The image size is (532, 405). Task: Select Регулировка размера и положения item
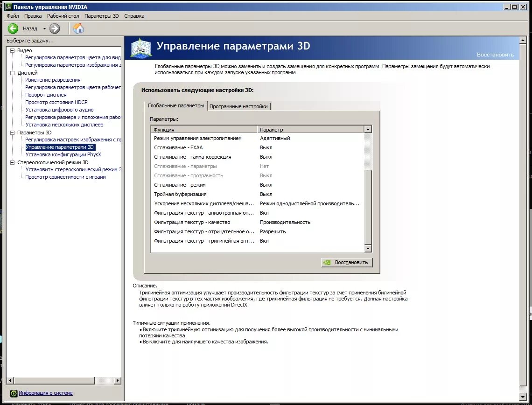coord(73,118)
